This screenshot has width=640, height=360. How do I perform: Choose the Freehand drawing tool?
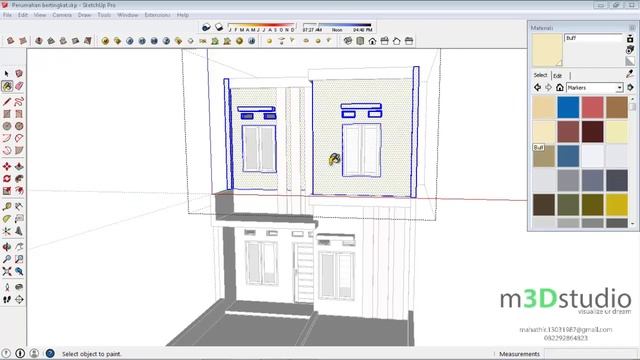point(19,102)
